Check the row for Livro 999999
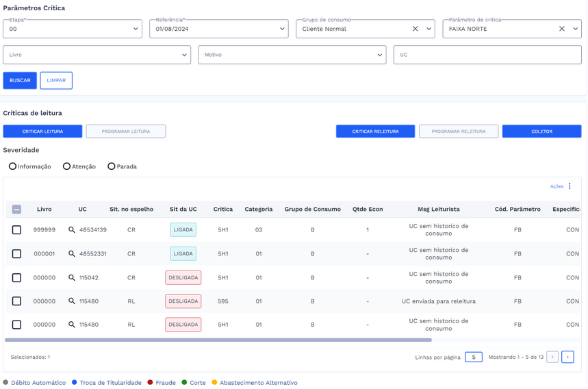The image size is (588, 389). pos(16,230)
